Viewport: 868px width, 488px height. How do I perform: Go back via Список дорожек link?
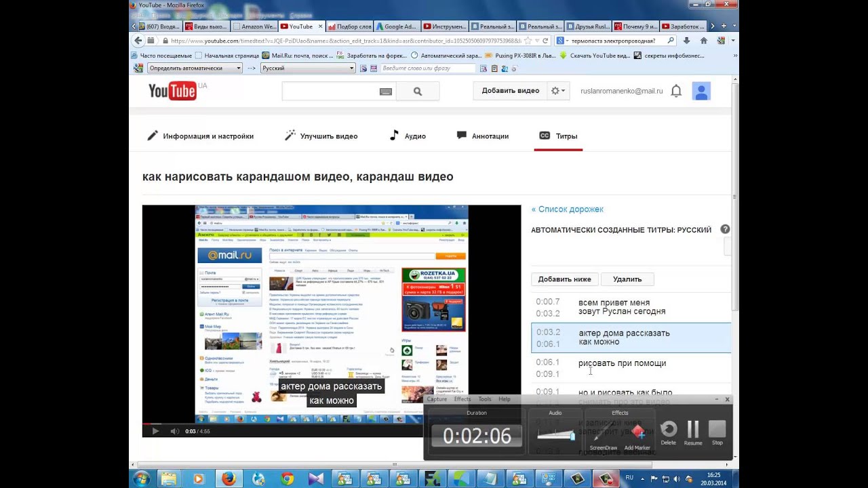coord(568,209)
